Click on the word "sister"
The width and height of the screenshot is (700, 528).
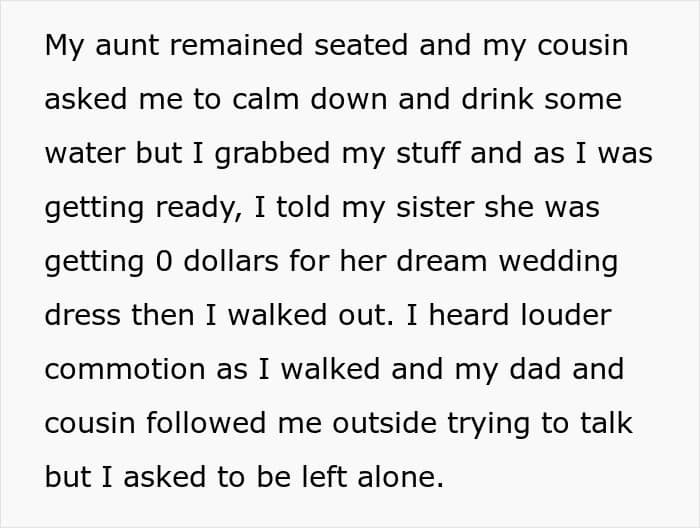(x=435, y=207)
